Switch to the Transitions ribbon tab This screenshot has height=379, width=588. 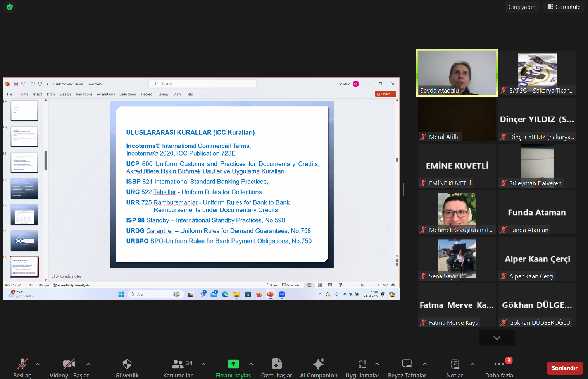point(84,94)
